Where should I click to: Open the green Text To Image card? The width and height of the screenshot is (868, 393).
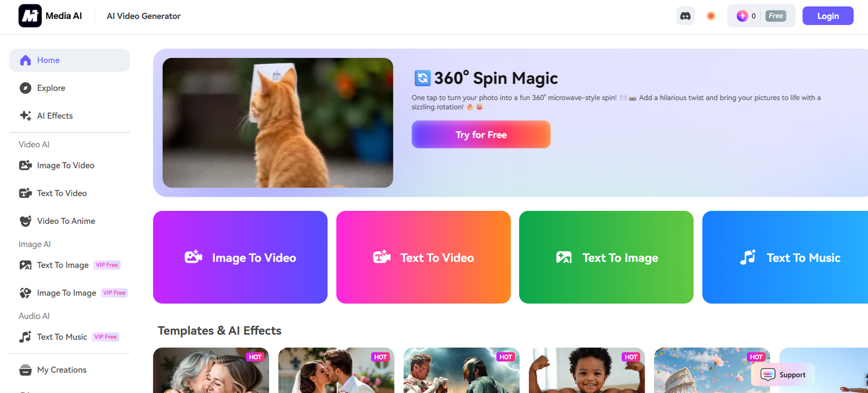(x=607, y=257)
